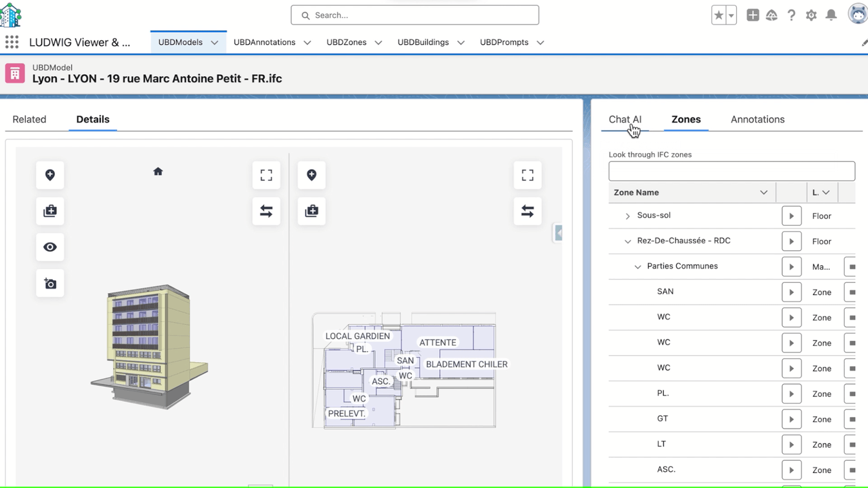Select LOCAL GARDIEN label on floor plan
This screenshot has width=868, height=488.
point(358,336)
